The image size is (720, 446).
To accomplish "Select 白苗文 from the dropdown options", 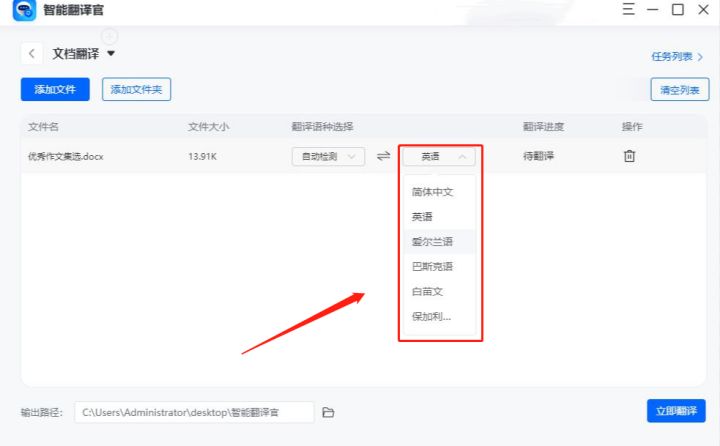I will point(428,292).
